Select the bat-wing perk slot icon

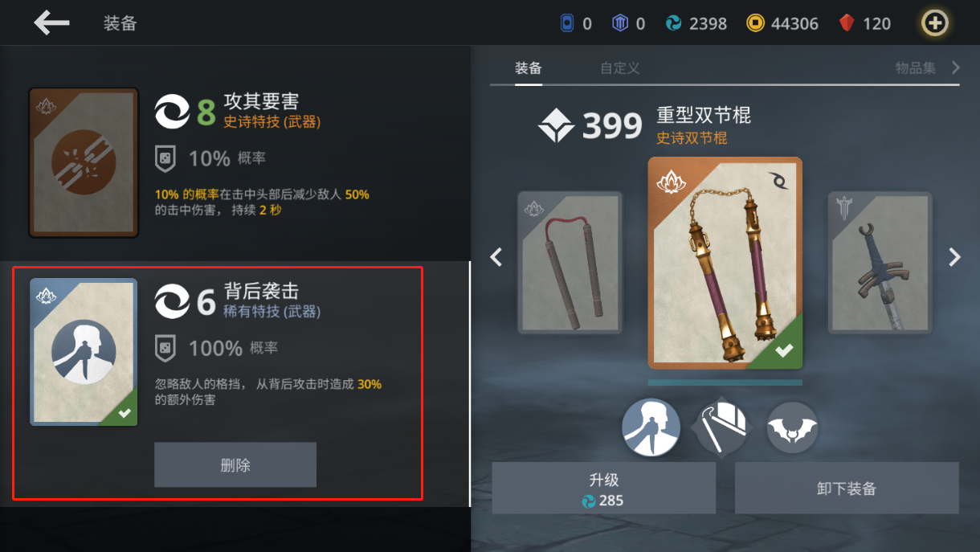pos(792,428)
